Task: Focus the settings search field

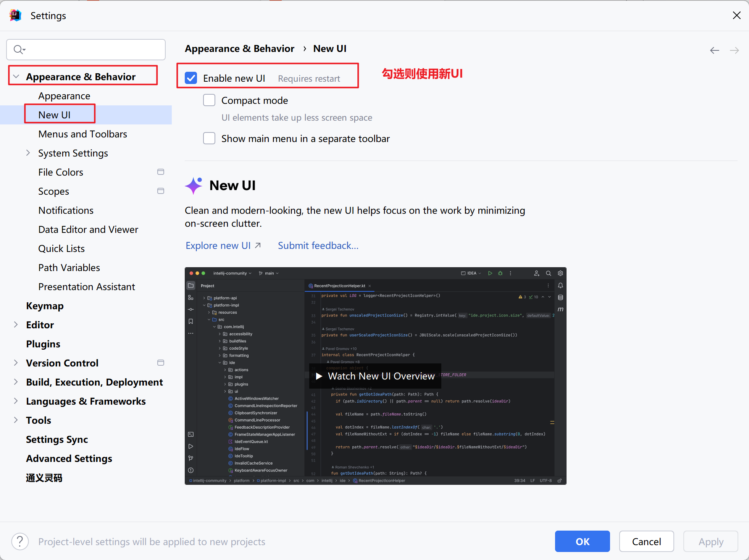Action: [x=86, y=50]
